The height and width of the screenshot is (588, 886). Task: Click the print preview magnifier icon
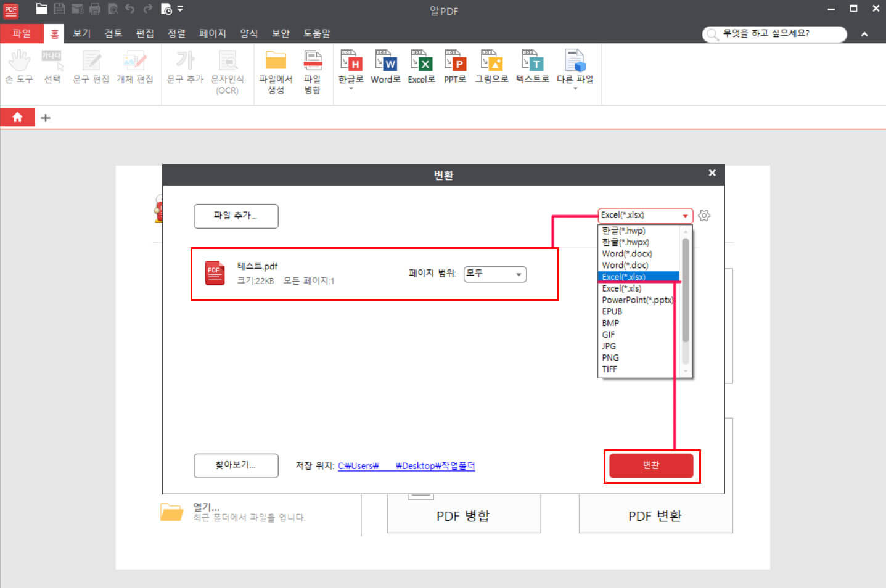[x=113, y=9]
